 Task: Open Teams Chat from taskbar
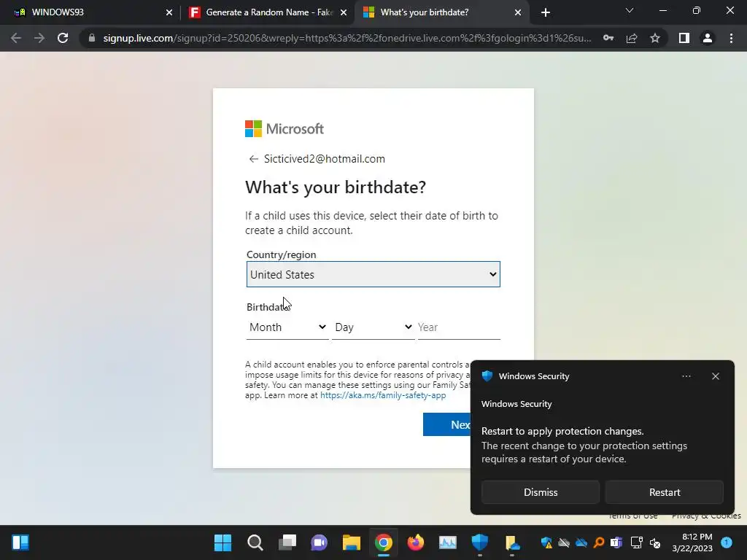click(x=320, y=542)
